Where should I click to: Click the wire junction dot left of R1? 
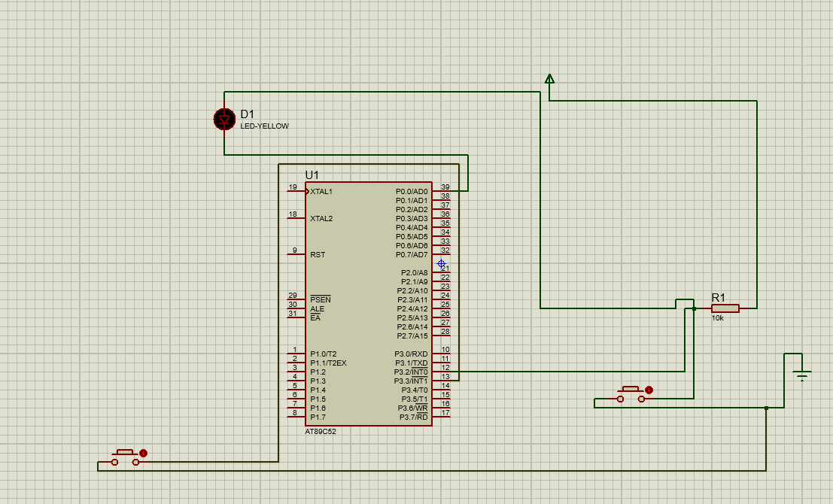click(x=694, y=308)
